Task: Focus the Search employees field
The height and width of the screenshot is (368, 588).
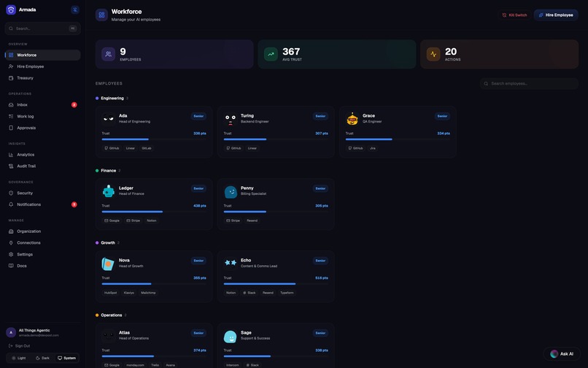Action: 529,83
